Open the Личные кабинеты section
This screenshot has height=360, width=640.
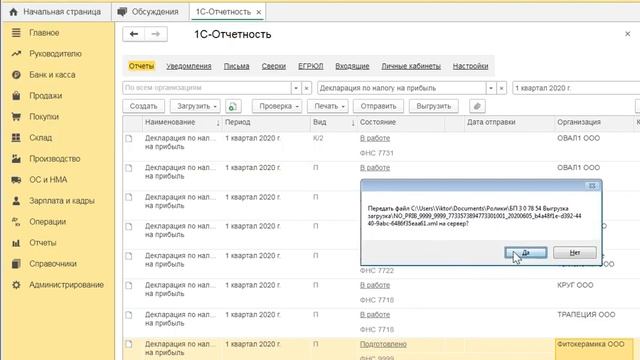point(411,66)
